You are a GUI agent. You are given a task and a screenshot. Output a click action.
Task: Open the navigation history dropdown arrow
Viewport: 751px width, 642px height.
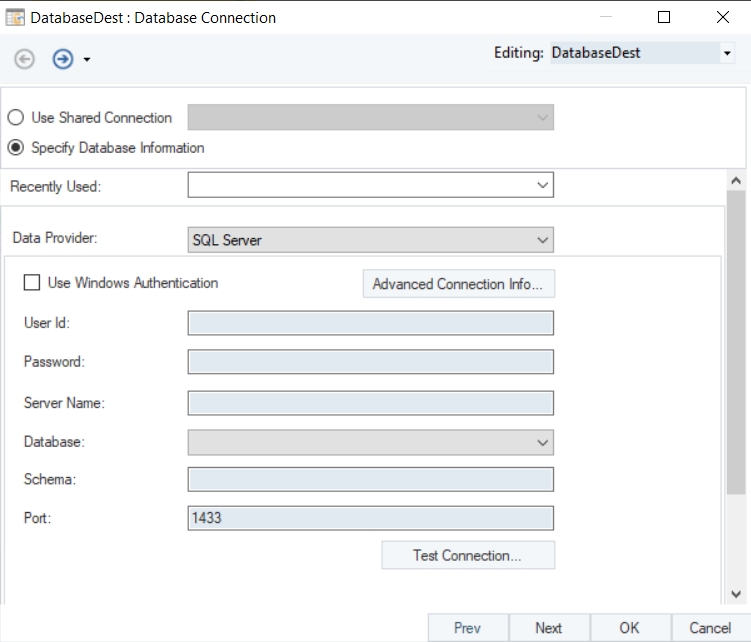[x=87, y=60]
